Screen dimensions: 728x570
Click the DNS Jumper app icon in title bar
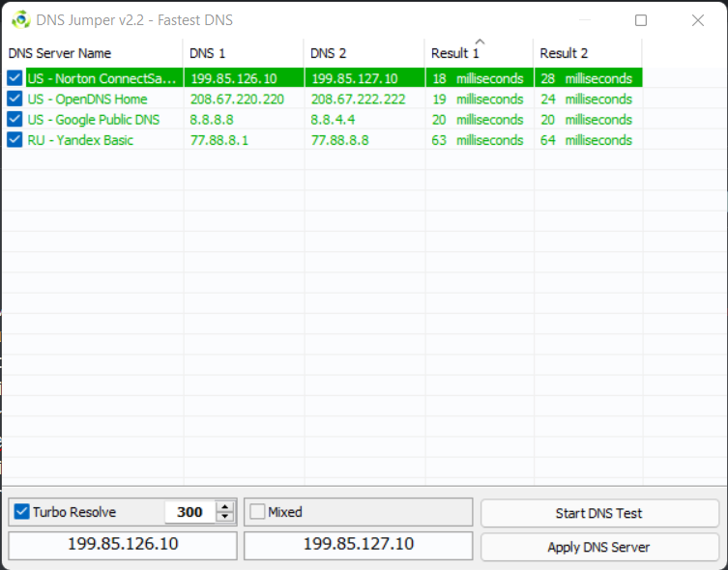point(21,20)
